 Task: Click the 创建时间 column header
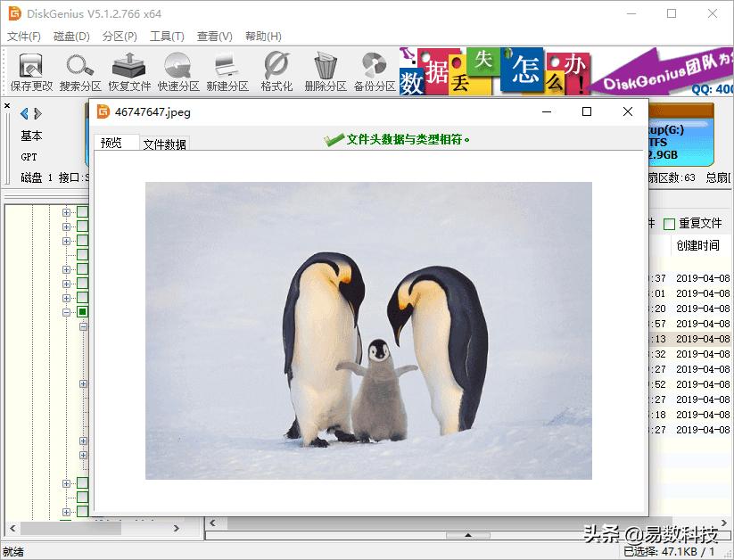697,245
